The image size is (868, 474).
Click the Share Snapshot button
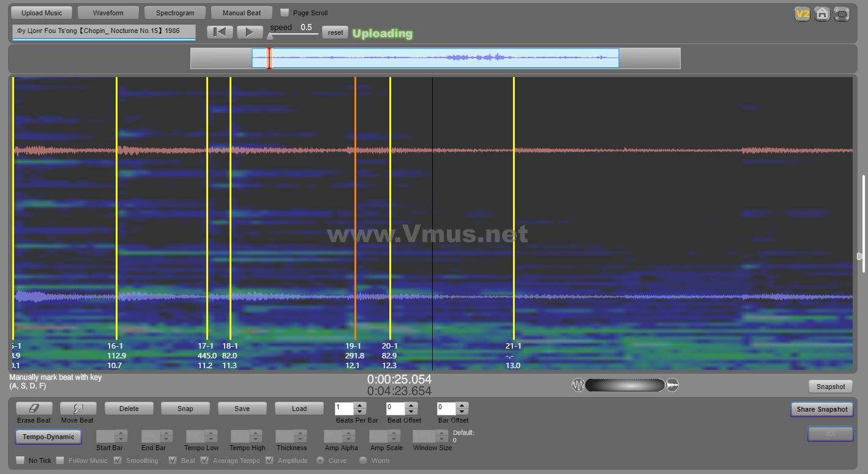pyautogui.click(x=821, y=409)
